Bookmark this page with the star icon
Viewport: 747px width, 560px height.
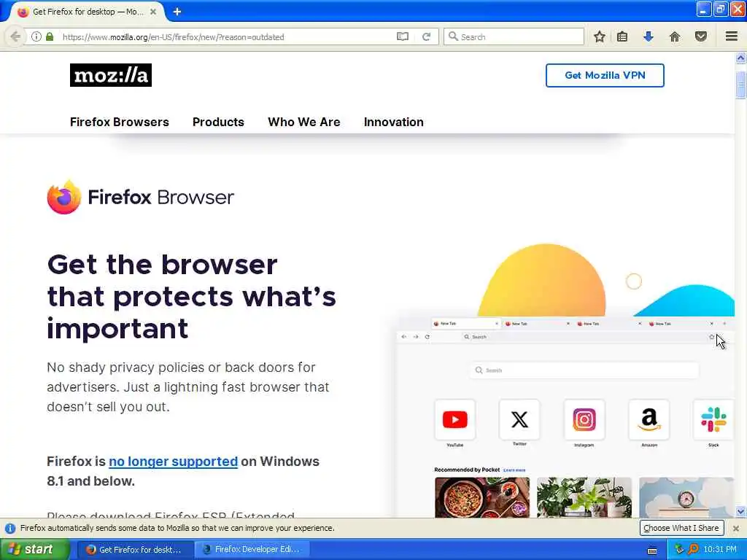click(600, 36)
